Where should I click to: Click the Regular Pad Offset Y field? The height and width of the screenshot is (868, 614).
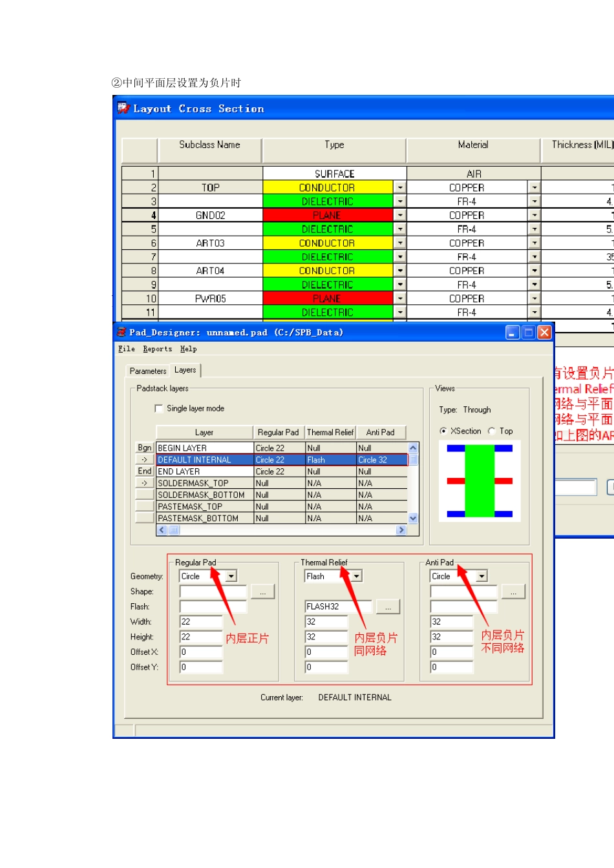click(200, 668)
